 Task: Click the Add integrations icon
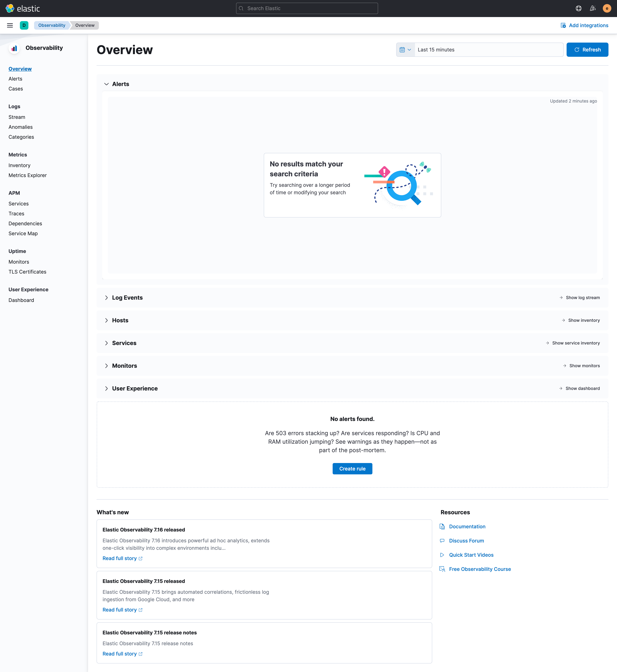click(x=563, y=25)
